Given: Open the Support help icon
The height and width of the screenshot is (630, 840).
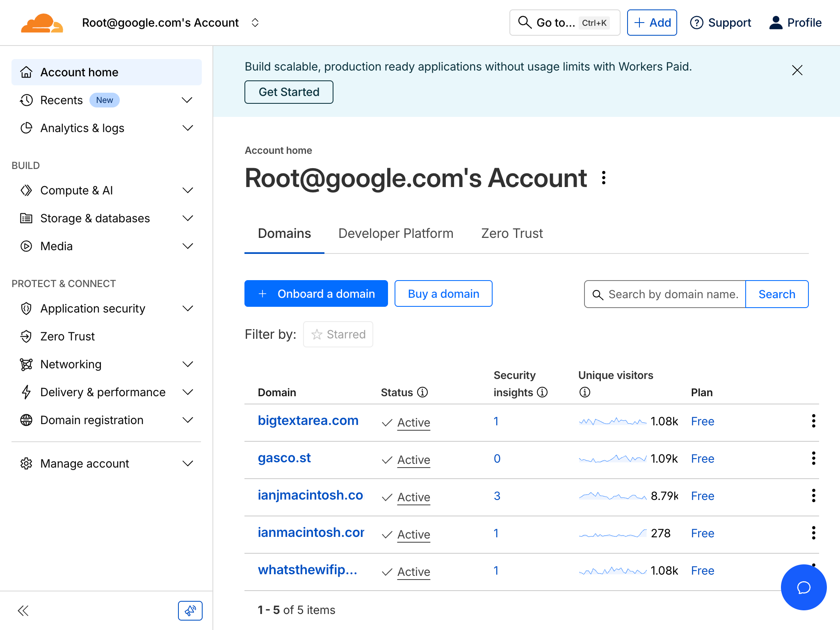Looking at the screenshot, I should [696, 23].
